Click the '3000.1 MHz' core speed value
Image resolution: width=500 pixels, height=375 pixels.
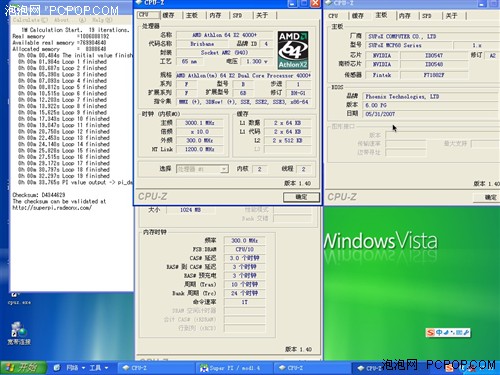pyautogui.click(x=199, y=123)
